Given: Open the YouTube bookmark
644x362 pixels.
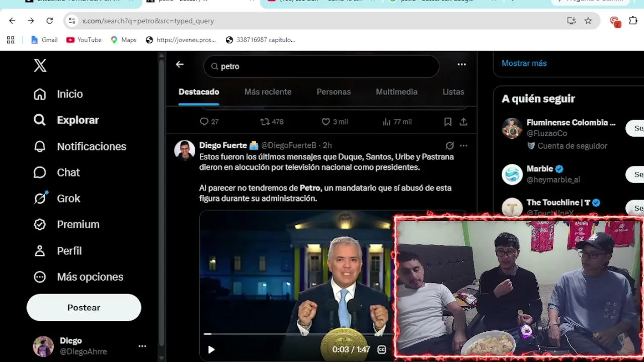Looking at the screenshot, I should pos(84,40).
